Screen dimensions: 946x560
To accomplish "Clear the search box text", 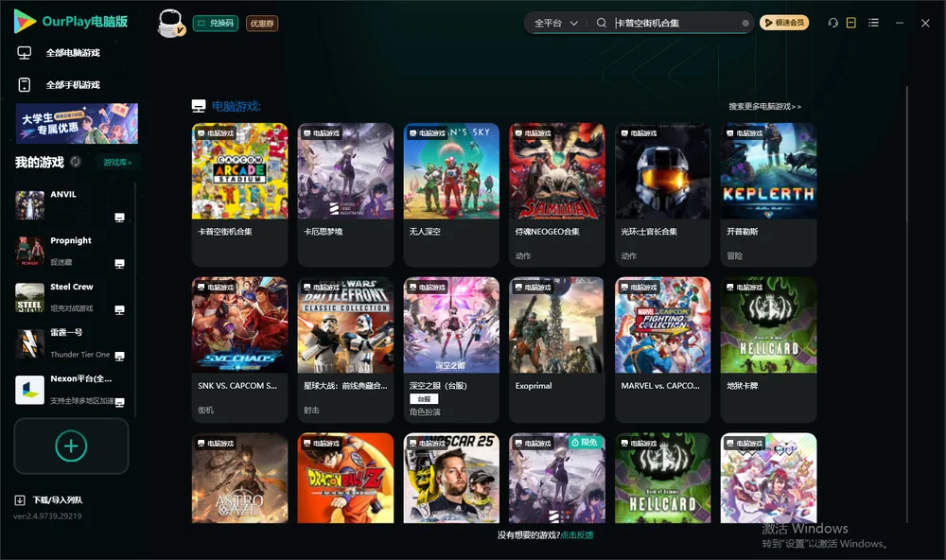I will 745,23.
